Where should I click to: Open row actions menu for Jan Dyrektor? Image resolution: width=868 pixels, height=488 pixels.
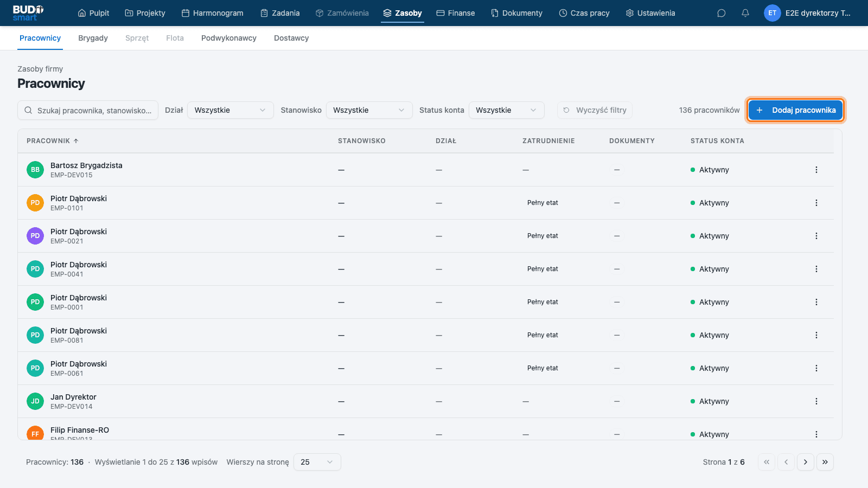816,401
